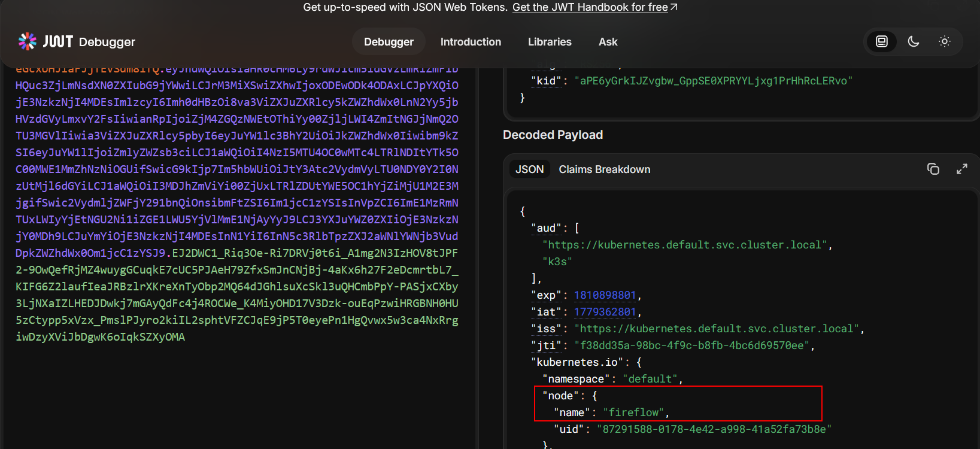
Task: Open the Debugger tab
Action: click(389, 42)
